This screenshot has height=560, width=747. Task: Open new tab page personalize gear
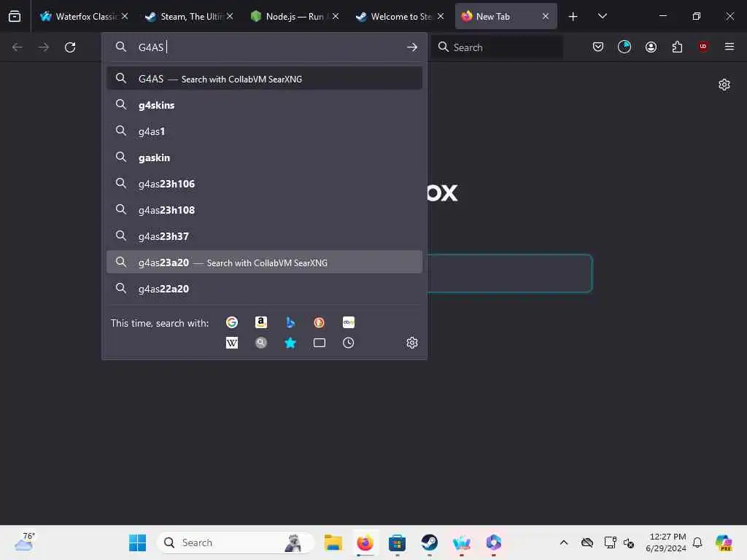[x=724, y=85]
